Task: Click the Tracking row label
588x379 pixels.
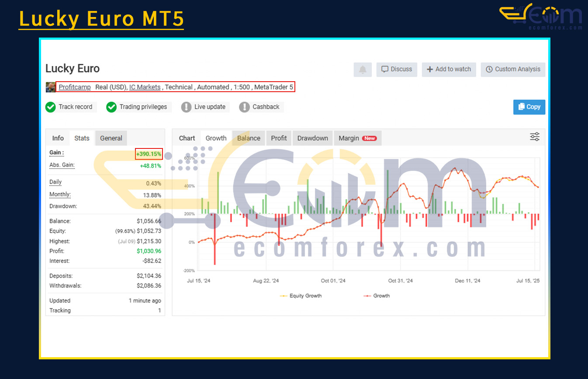Action: coord(60,310)
